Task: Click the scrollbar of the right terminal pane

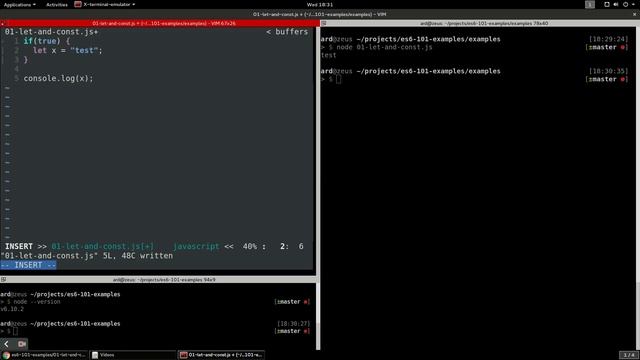Action: click(x=638, y=188)
